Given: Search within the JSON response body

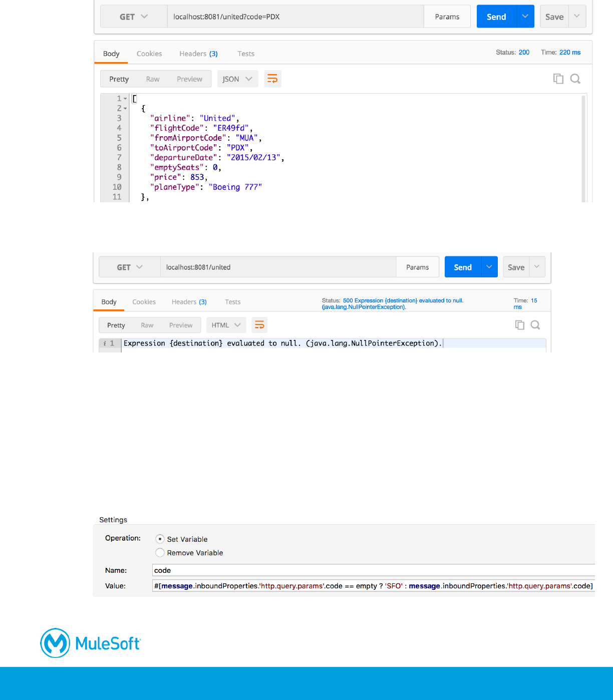Looking at the screenshot, I should click(575, 79).
